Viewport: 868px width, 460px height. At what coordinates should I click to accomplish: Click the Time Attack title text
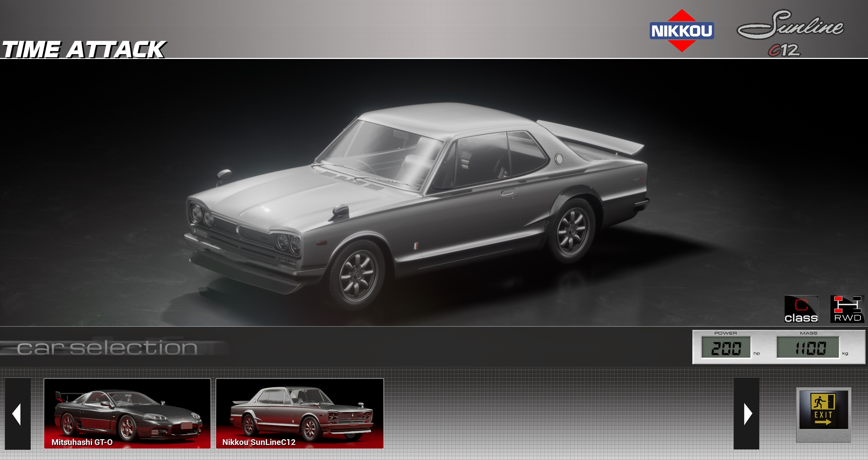click(x=84, y=49)
